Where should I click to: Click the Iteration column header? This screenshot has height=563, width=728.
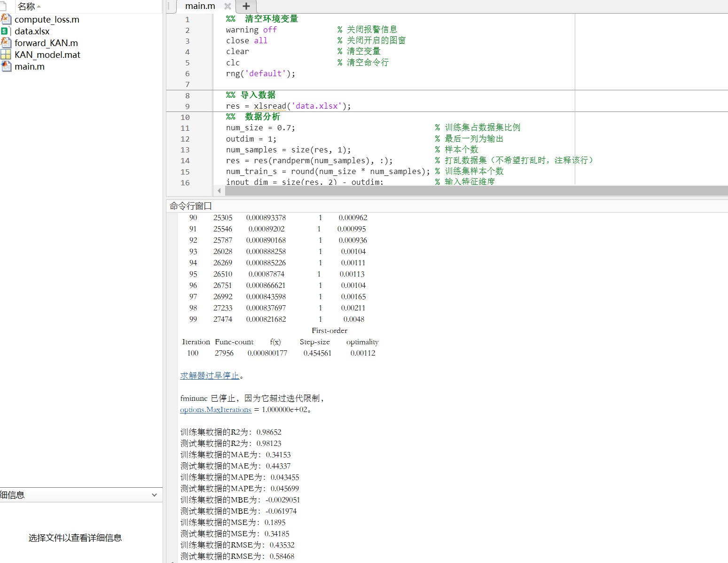pos(196,342)
